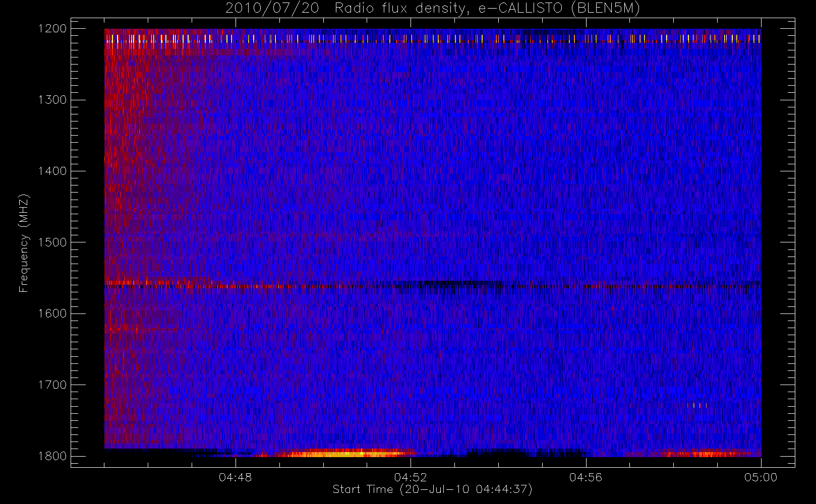Click the 1200 frequency tick label
816x504 pixels.
[52, 29]
